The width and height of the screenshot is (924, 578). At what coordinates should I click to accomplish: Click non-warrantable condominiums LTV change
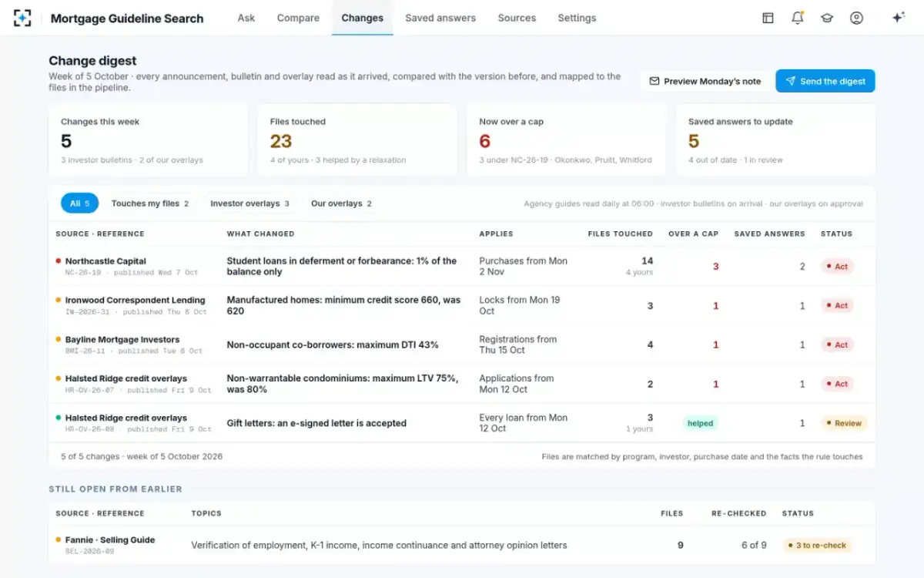pyautogui.click(x=342, y=384)
